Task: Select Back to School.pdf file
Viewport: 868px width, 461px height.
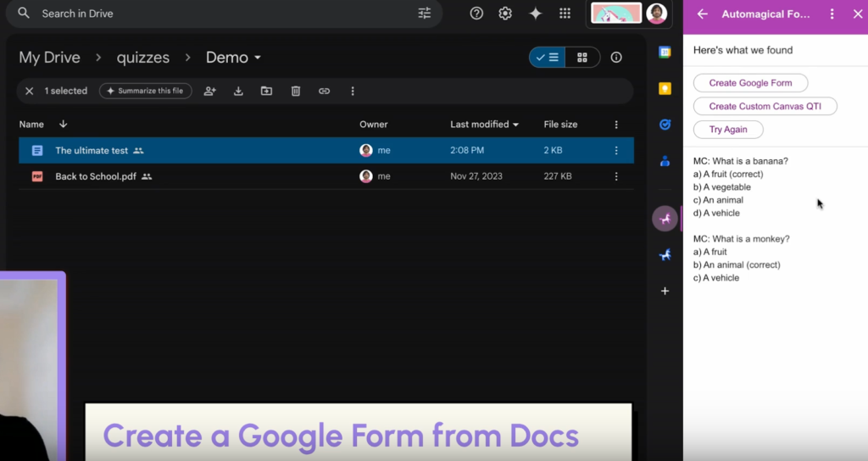Action: point(326,176)
